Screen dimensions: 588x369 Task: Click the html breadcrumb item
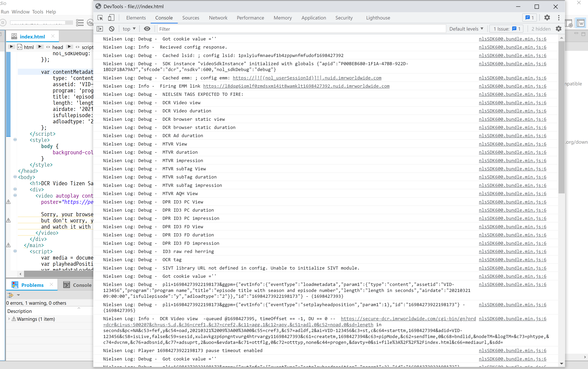tap(29, 47)
